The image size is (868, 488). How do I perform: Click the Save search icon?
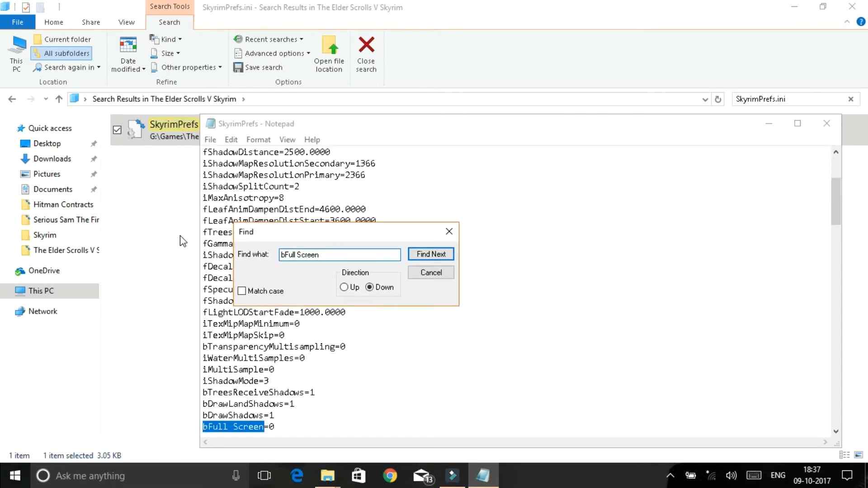point(238,67)
